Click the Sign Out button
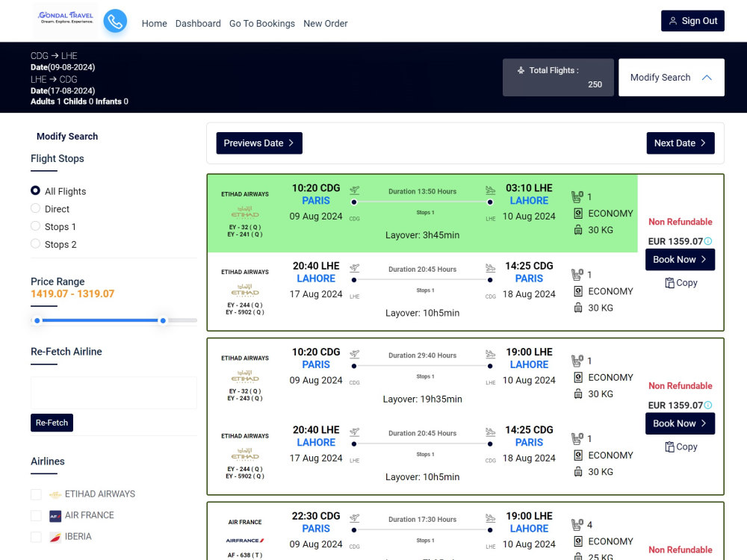 pyautogui.click(x=692, y=21)
